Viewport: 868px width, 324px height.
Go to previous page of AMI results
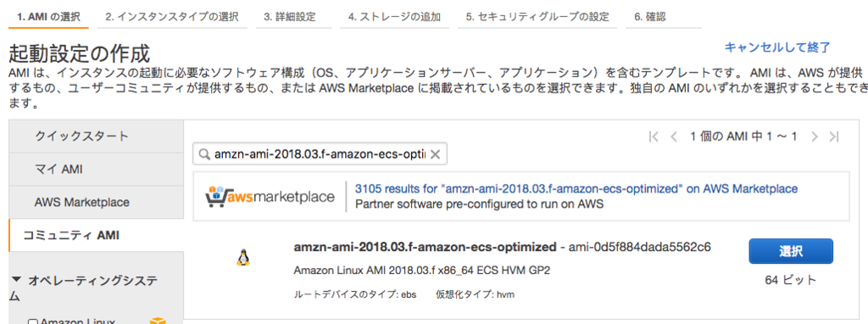coord(674,137)
